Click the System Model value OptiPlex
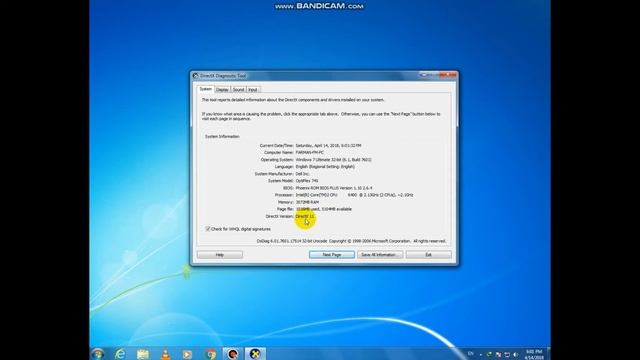 point(307,180)
